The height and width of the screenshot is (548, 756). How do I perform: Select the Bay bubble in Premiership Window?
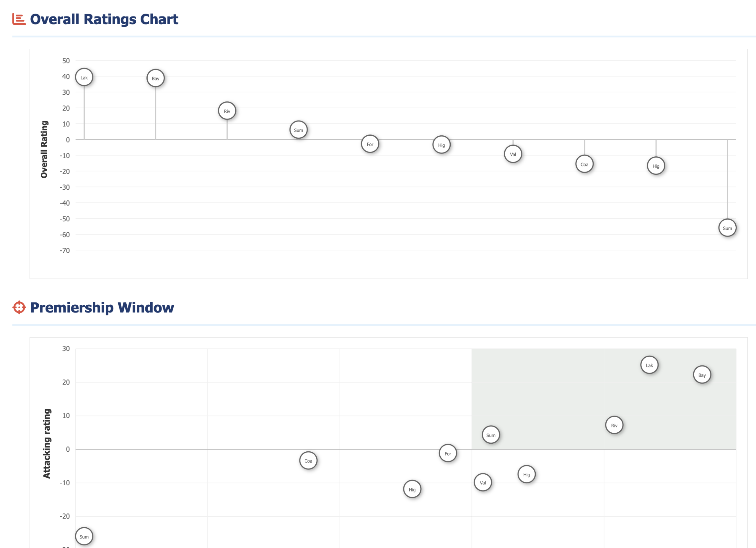(x=702, y=375)
